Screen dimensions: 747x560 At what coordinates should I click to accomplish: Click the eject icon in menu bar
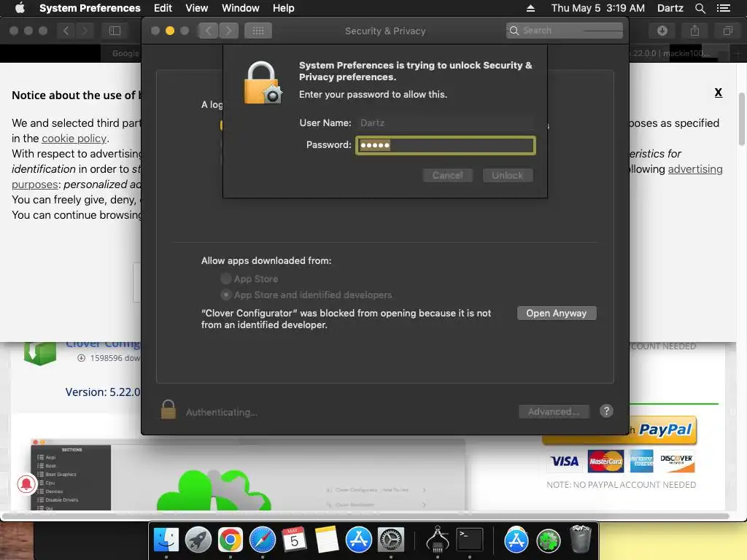tap(530, 8)
